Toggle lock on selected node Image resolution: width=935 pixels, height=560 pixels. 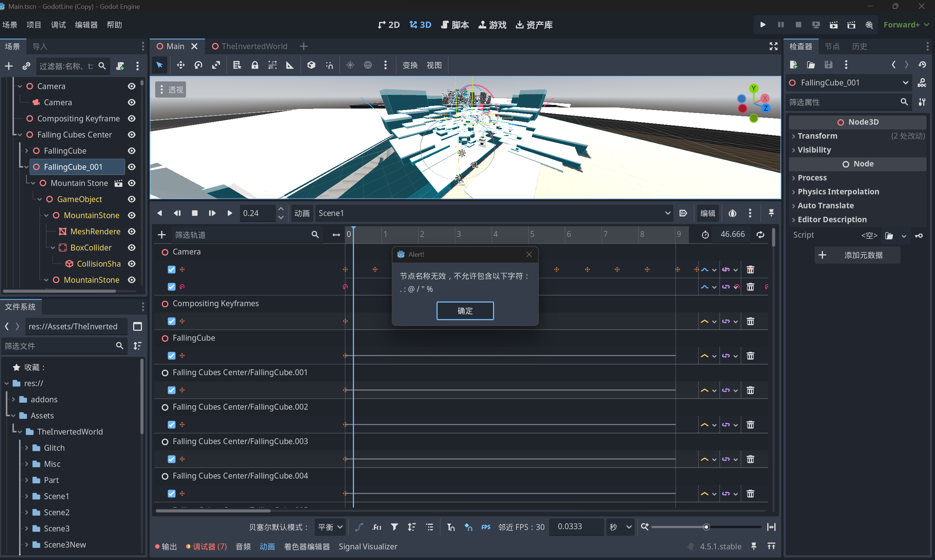point(255,65)
